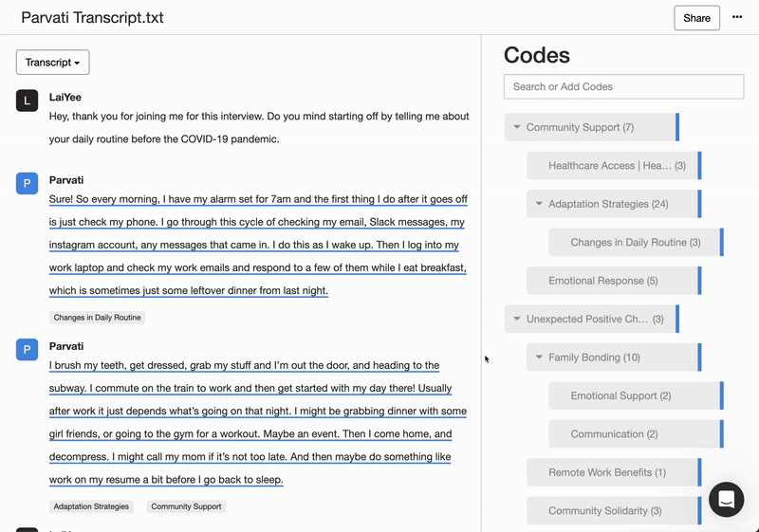Collapse Unexpected Positive Ch… code group
This screenshot has width=759, height=532.
click(x=517, y=320)
